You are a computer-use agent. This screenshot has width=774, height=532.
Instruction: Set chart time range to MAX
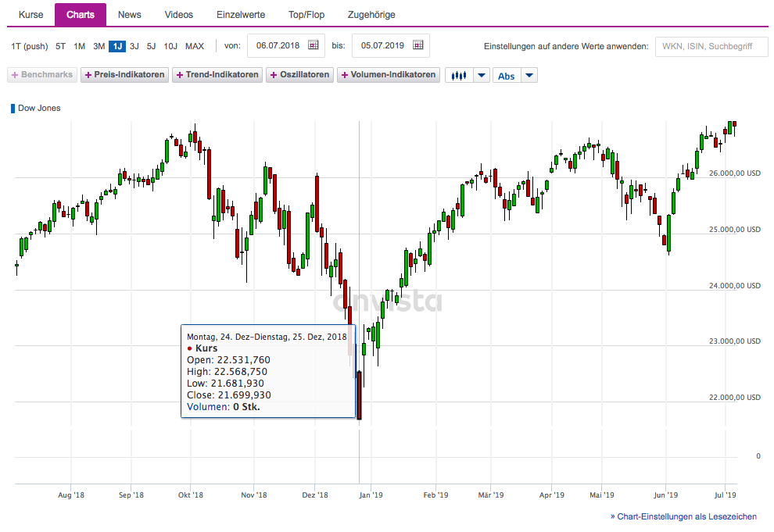[195, 46]
